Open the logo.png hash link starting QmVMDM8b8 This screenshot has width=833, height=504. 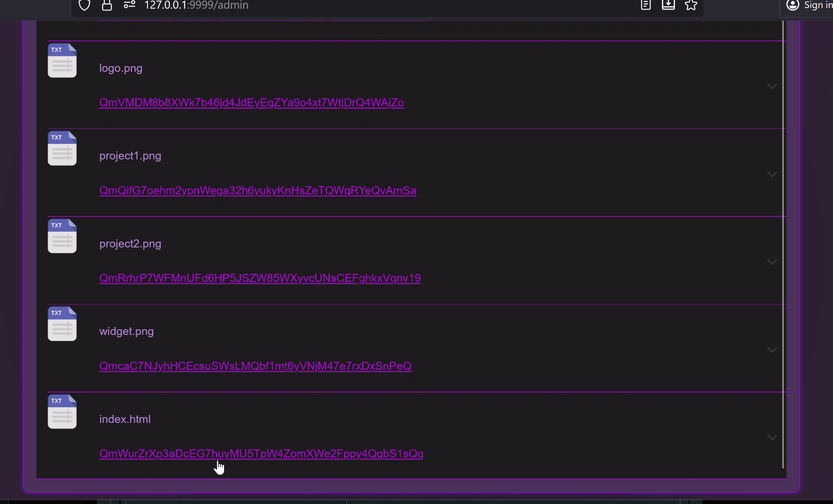(x=251, y=103)
